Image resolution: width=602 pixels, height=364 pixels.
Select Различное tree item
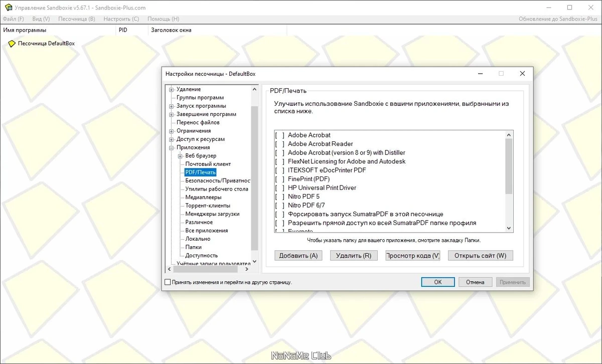coord(199,222)
